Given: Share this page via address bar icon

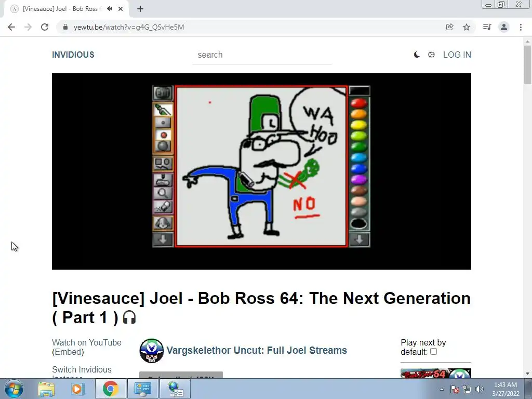Looking at the screenshot, I should pos(449,27).
